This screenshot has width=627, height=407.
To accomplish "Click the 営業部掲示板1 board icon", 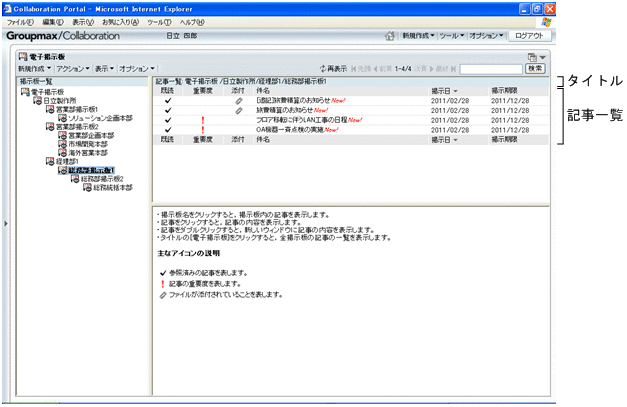I will click(49, 109).
